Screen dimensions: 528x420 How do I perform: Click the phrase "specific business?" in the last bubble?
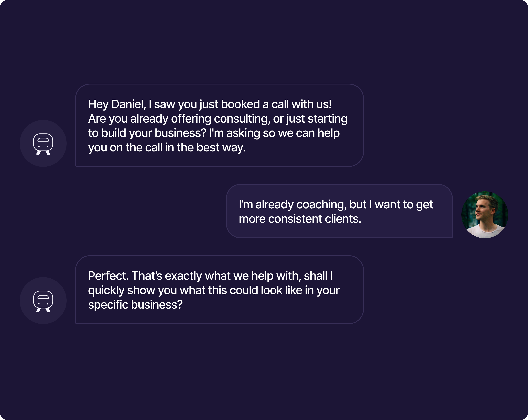click(x=135, y=305)
